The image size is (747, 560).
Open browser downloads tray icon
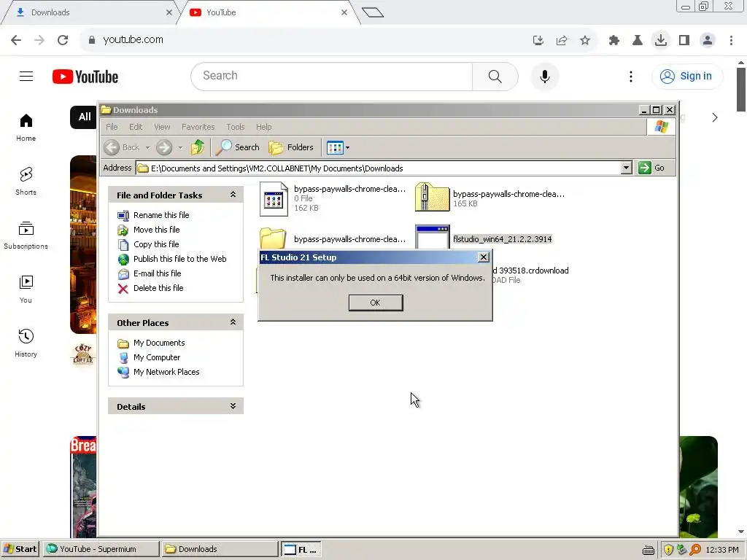coord(661,40)
